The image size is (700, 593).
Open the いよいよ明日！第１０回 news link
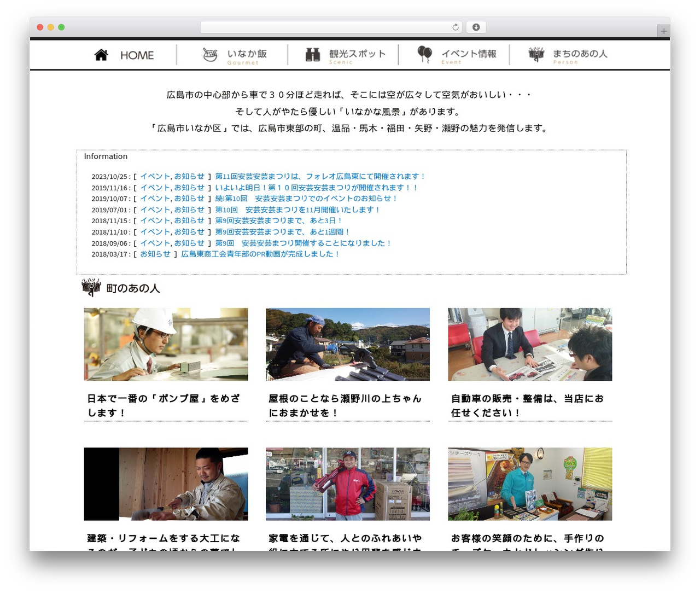coord(317,188)
